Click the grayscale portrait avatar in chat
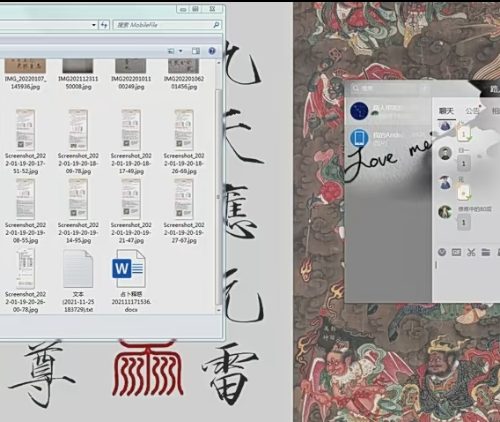 click(x=445, y=153)
